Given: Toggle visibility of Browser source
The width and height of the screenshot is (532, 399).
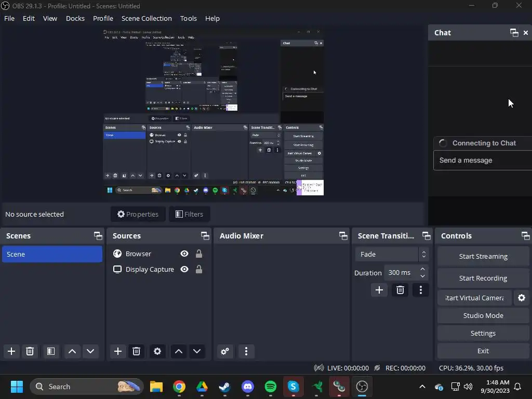Looking at the screenshot, I should (184, 254).
